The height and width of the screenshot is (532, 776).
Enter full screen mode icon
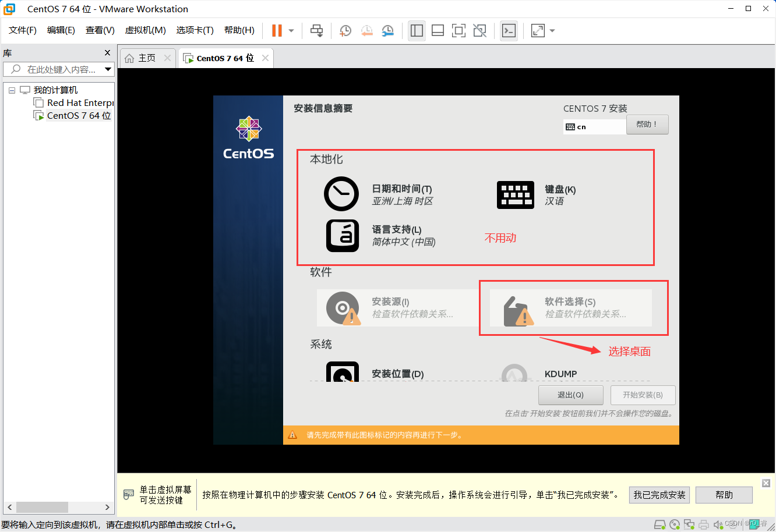pyautogui.click(x=458, y=31)
